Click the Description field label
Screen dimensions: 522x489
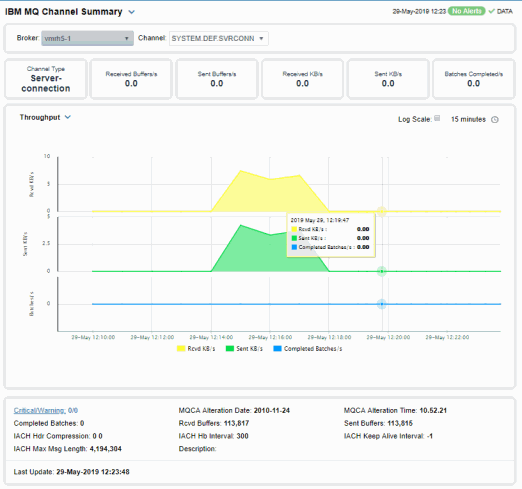click(197, 449)
